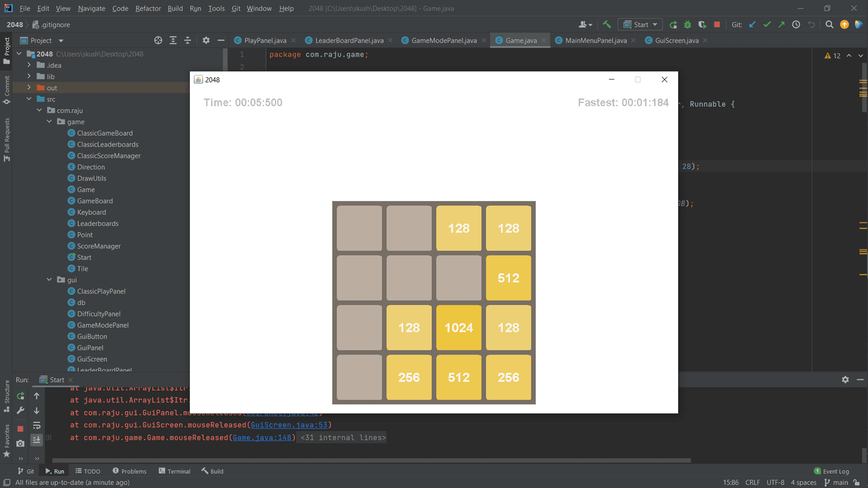
Task: Click Collapse All in Project panel
Action: (187, 40)
